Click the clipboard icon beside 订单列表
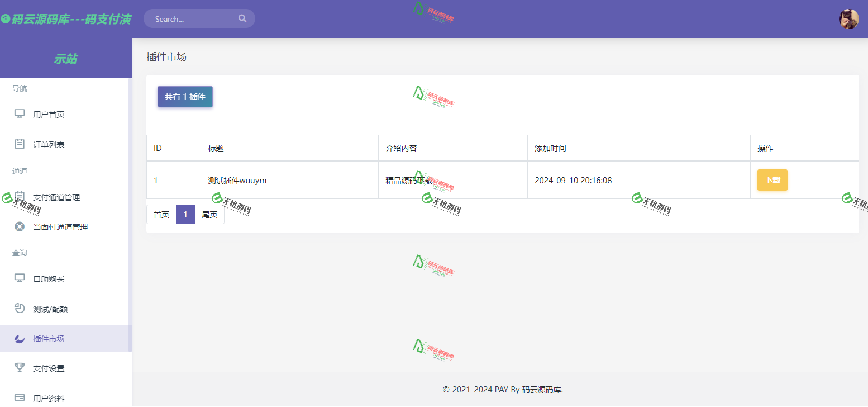This screenshot has height=407, width=868. [20, 144]
